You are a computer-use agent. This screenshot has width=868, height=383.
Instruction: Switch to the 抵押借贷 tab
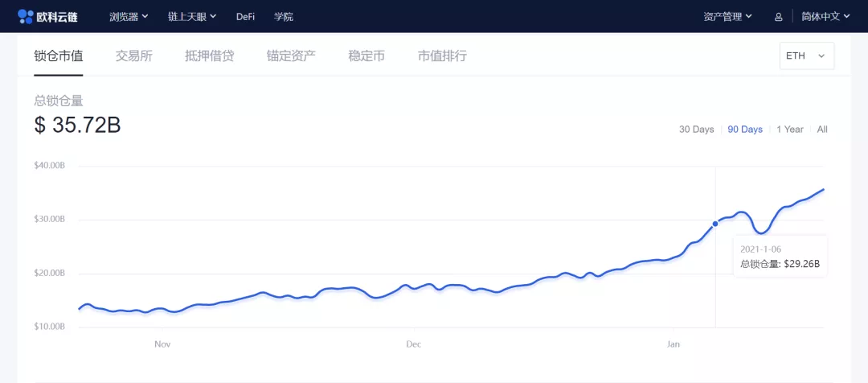click(210, 56)
